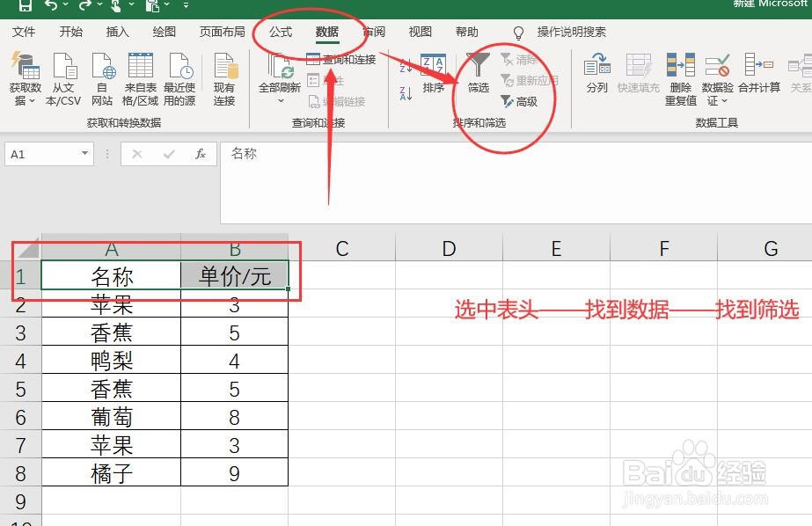Open the 视图 ribbon tab
The width and height of the screenshot is (812, 526).
(x=420, y=32)
